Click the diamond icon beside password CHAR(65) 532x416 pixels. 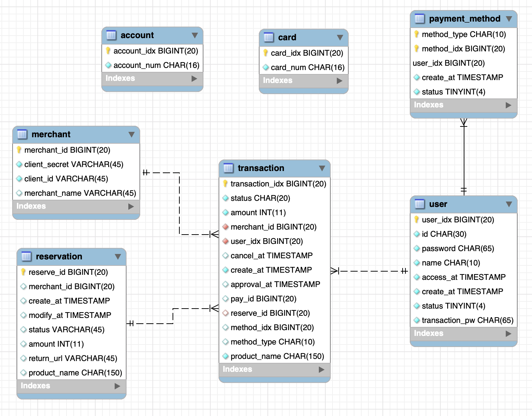[x=417, y=248]
